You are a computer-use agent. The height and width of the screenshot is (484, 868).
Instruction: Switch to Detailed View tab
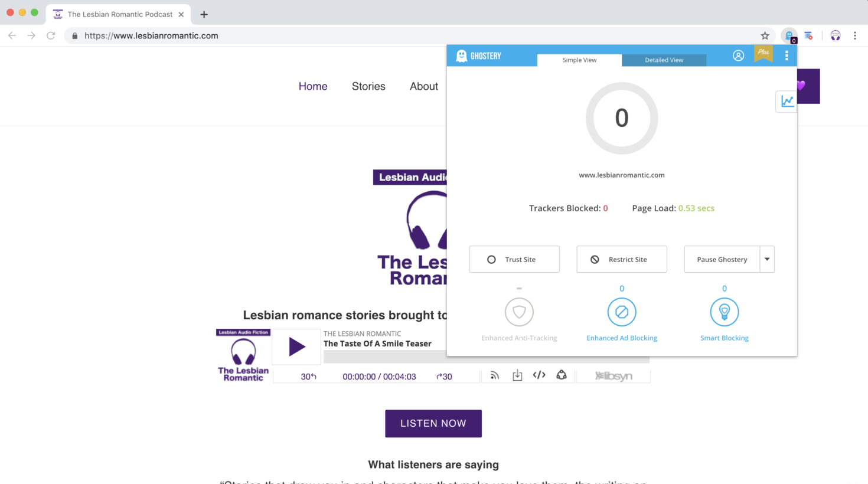click(664, 60)
